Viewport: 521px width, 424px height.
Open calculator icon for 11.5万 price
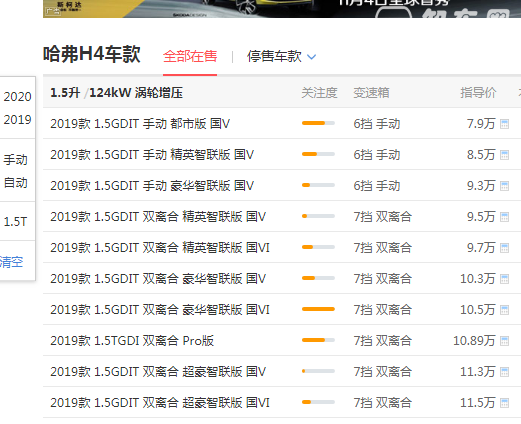504,403
